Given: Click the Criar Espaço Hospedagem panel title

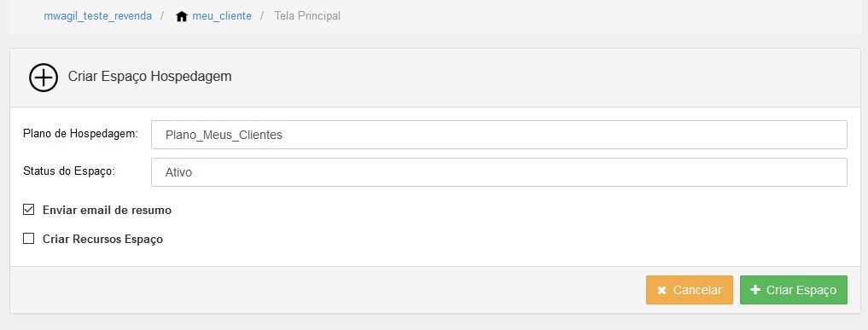Looking at the screenshot, I should coord(149,77).
